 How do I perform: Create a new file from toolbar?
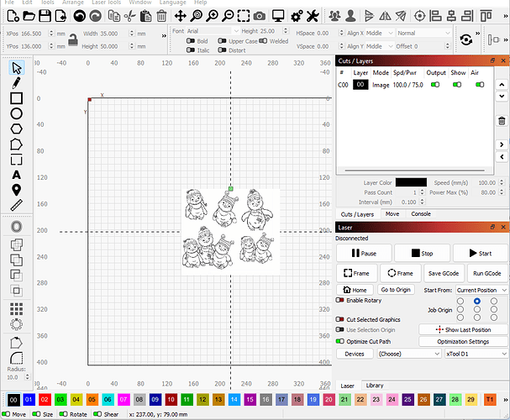[13, 16]
